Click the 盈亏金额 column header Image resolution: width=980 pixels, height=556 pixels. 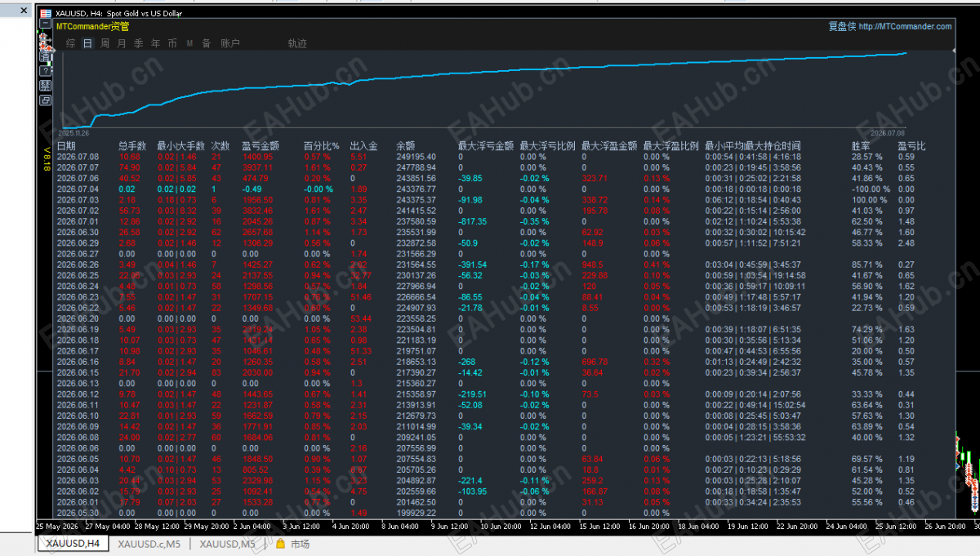(261, 146)
